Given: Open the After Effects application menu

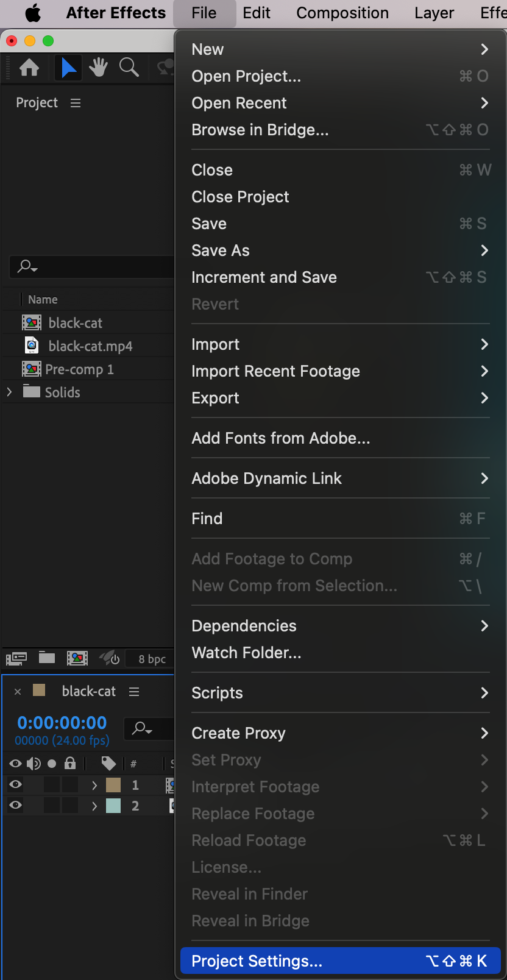Looking at the screenshot, I should point(116,13).
